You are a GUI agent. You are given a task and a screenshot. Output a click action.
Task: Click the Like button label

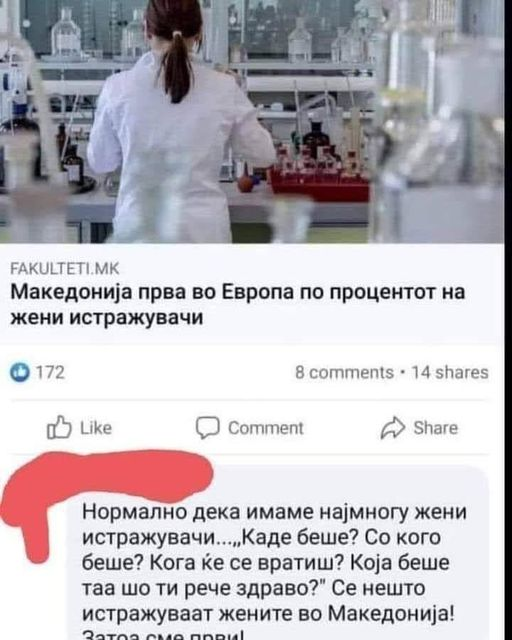click(96, 428)
